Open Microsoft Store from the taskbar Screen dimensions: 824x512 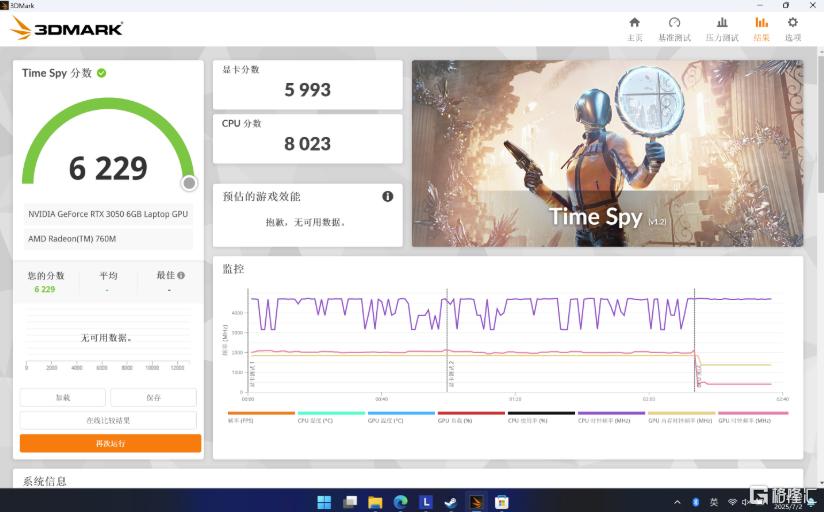coord(502,502)
